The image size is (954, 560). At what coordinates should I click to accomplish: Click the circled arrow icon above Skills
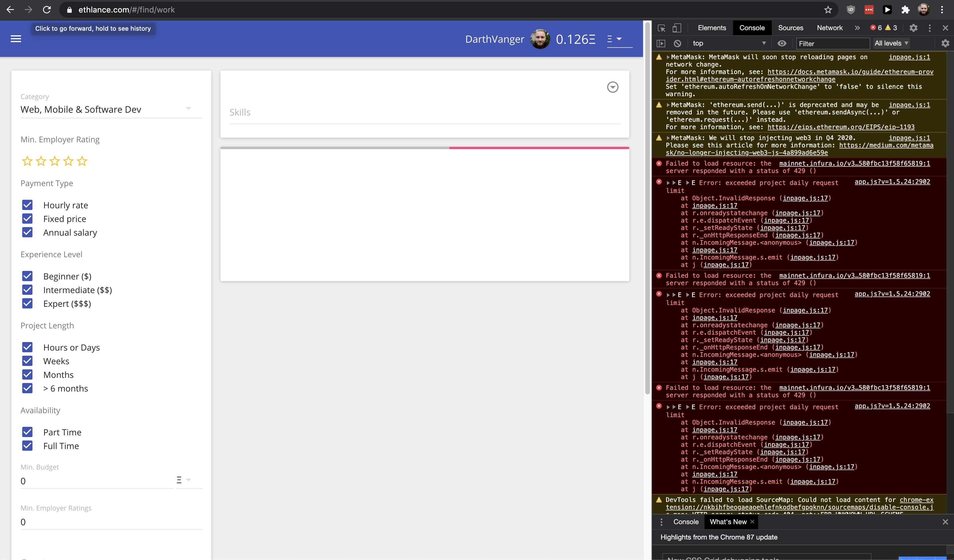tap(613, 87)
